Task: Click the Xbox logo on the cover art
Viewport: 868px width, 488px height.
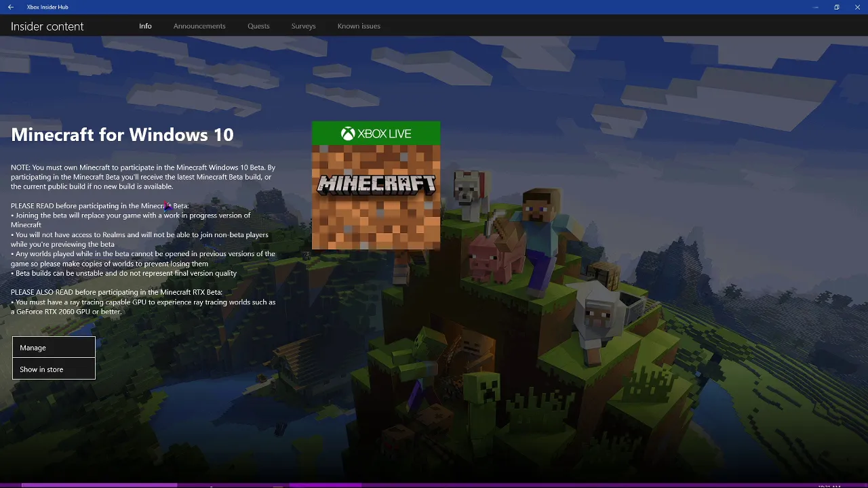Action: (348, 134)
